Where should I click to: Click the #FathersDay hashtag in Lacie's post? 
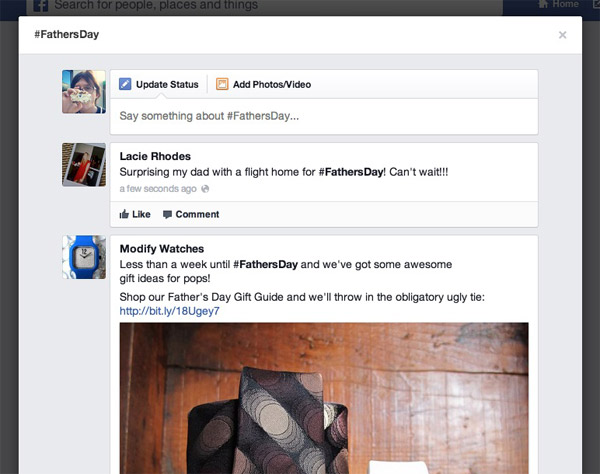[351, 172]
